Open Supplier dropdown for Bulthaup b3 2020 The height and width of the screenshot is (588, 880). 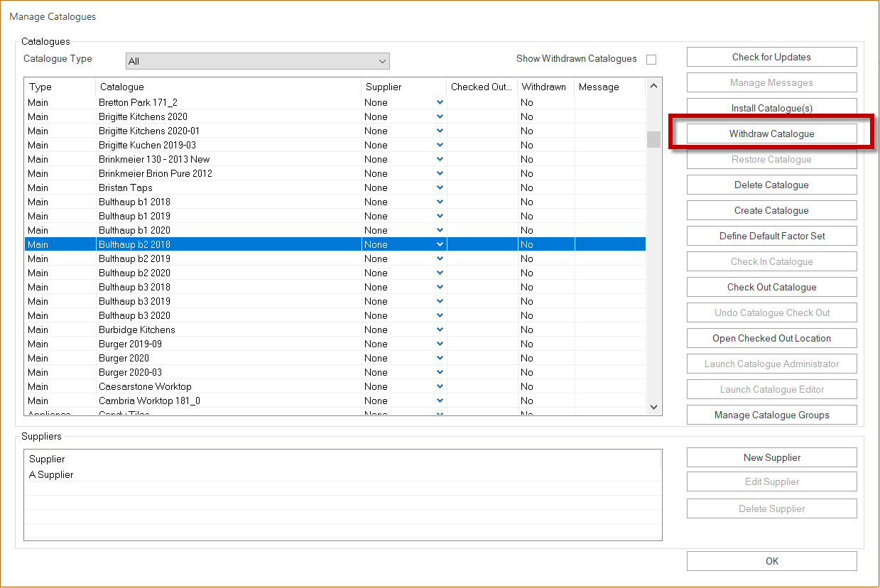click(x=440, y=315)
